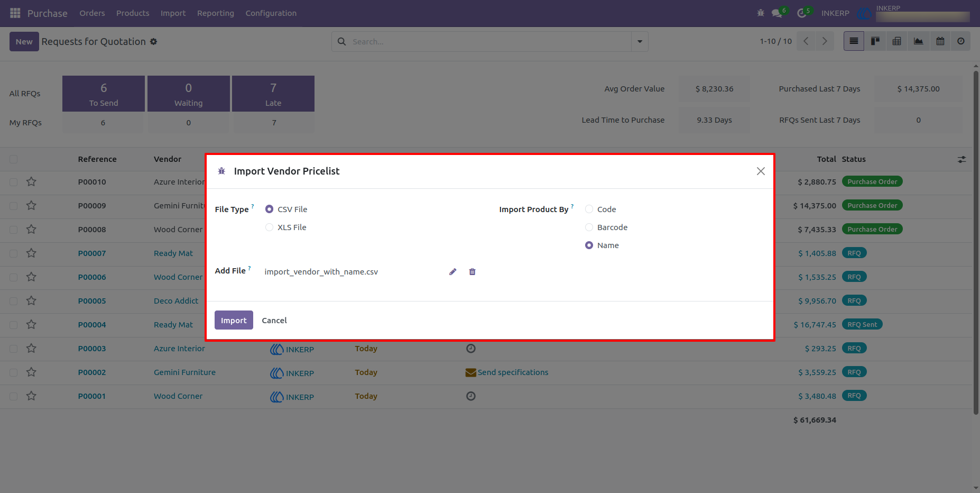Screen dimensions: 980x493
Task: Expand the search options dropdown arrow
Action: (640, 41)
